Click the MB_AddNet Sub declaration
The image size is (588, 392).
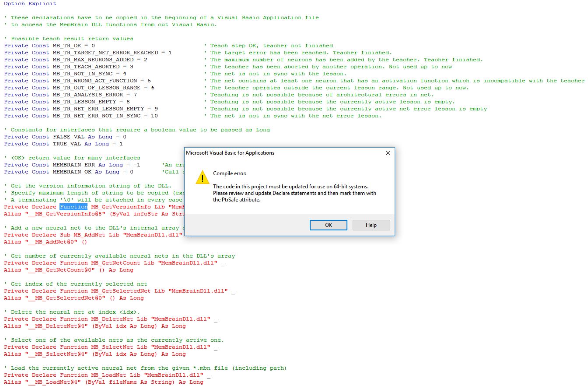click(x=93, y=235)
